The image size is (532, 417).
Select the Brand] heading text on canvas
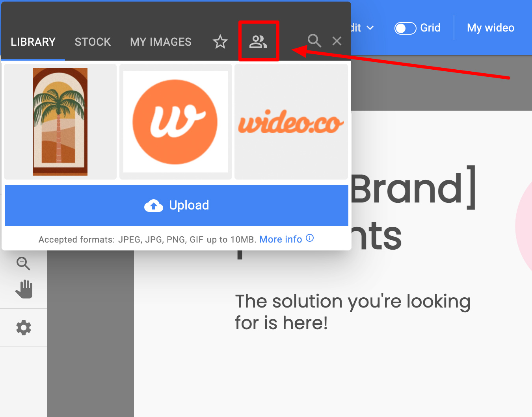(x=413, y=188)
